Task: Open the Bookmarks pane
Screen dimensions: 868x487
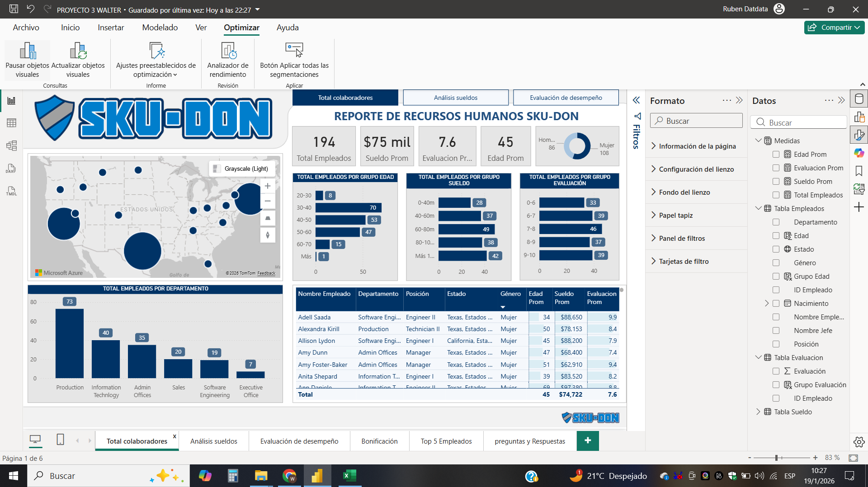Action: point(859,171)
